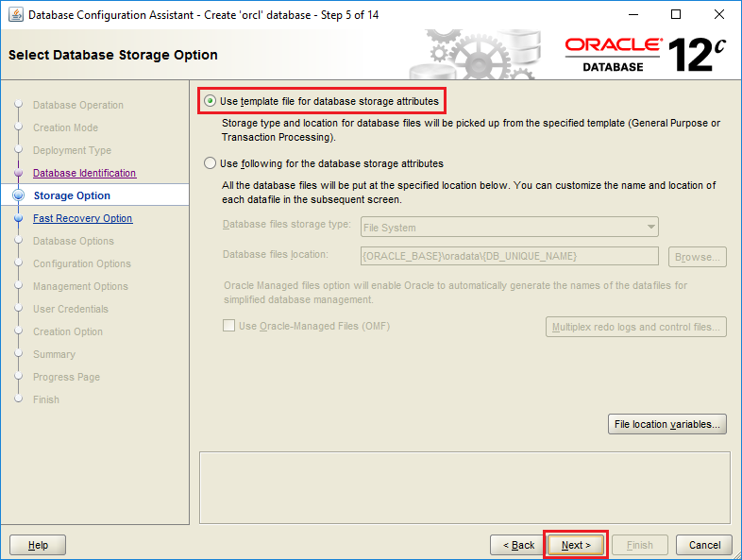The width and height of the screenshot is (742, 560).
Task: Close the Database Configuration Assistant window
Action: (718, 15)
